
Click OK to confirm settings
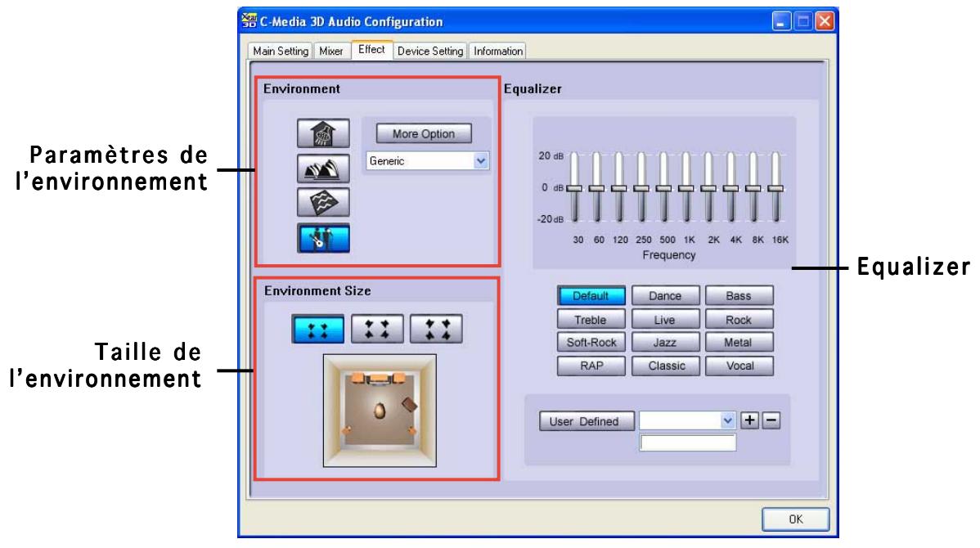coord(795,519)
